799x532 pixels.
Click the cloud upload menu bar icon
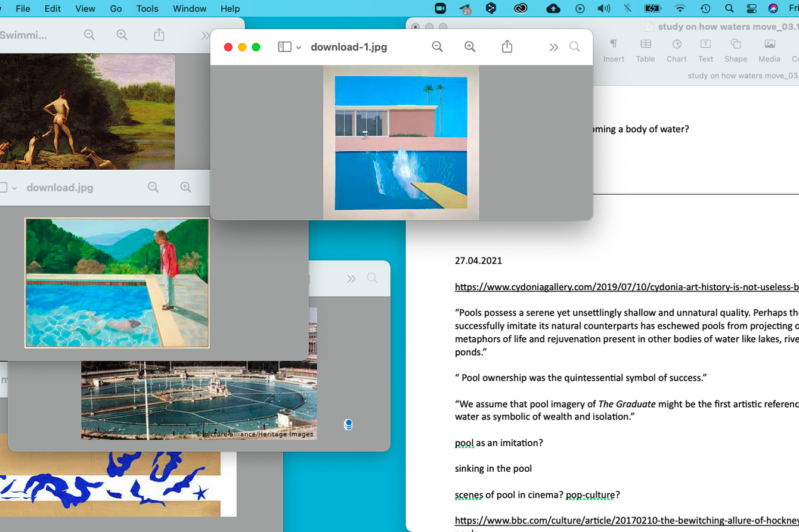pos(553,8)
